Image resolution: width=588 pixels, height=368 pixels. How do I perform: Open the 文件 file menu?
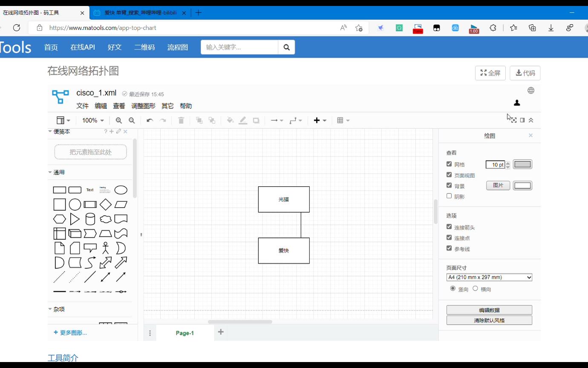(x=83, y=106)
